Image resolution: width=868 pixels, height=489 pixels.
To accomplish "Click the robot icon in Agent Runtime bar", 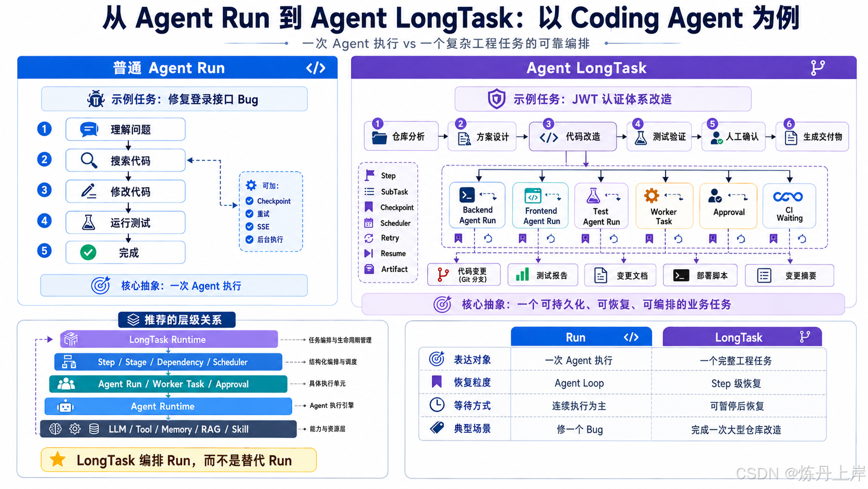I will click(65, 406).
